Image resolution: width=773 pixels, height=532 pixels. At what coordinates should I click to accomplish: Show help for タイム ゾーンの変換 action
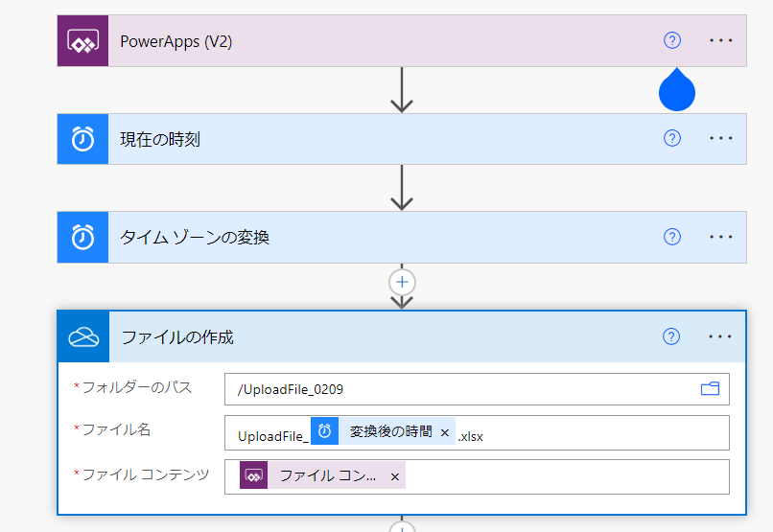tap(671, 237)
